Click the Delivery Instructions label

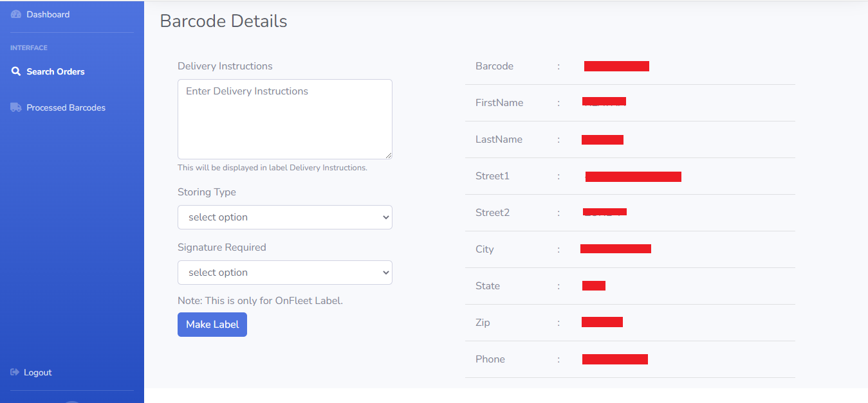(225, 66)
